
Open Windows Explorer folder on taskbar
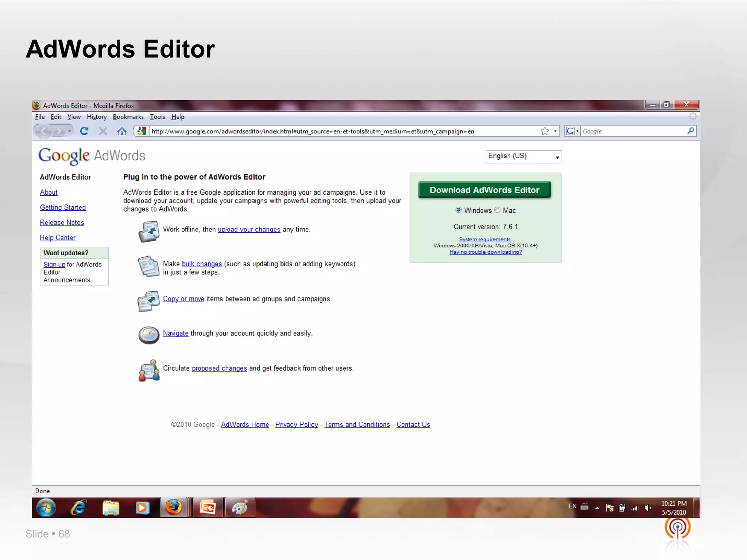pos(111,507)
